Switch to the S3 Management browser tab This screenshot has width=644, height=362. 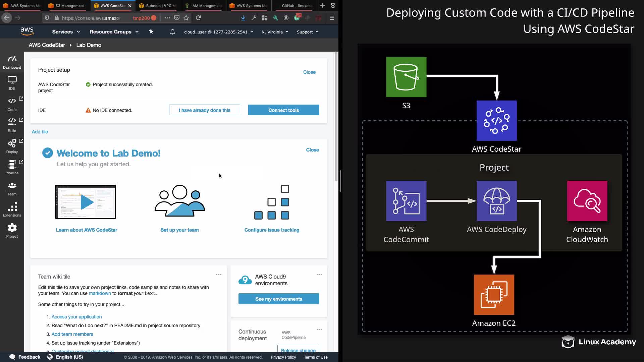pyautogui.click(x=69, y=6)
